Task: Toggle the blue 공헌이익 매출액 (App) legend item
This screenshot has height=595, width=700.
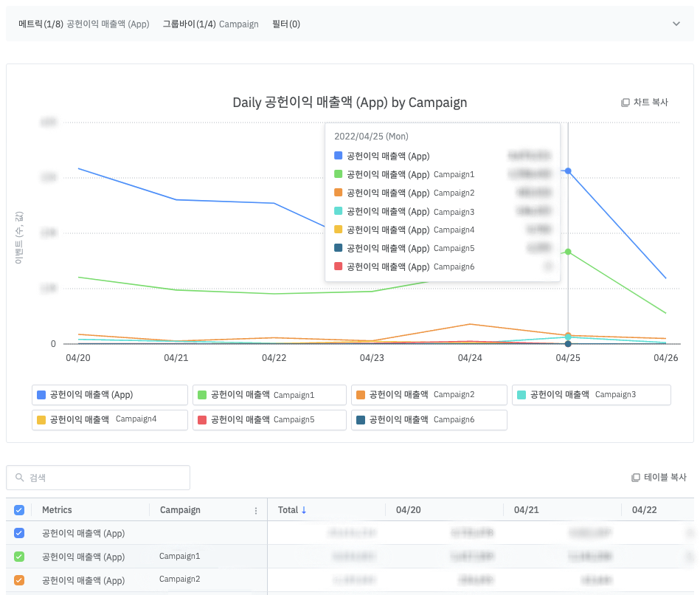Action: pos(109,395)
